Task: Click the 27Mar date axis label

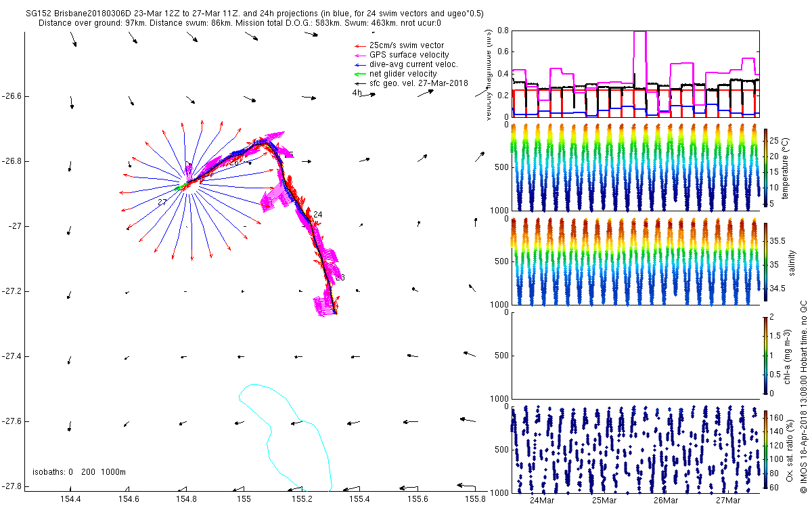Action: (x=729, y=501)
